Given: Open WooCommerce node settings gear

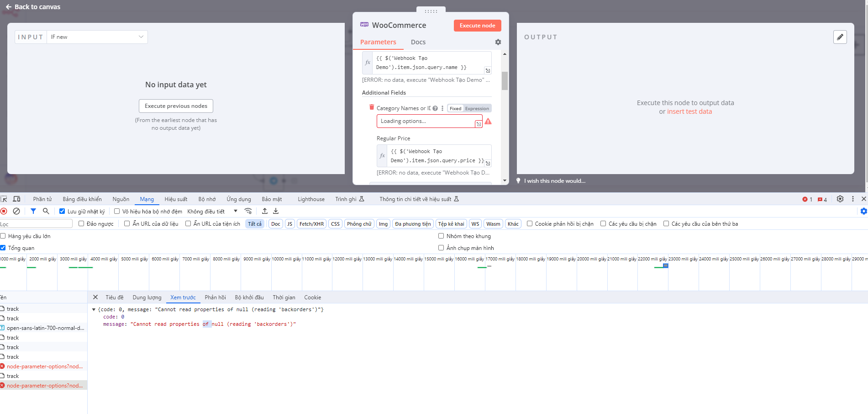Looking at the screenshot, I should [x=498, y=42].
